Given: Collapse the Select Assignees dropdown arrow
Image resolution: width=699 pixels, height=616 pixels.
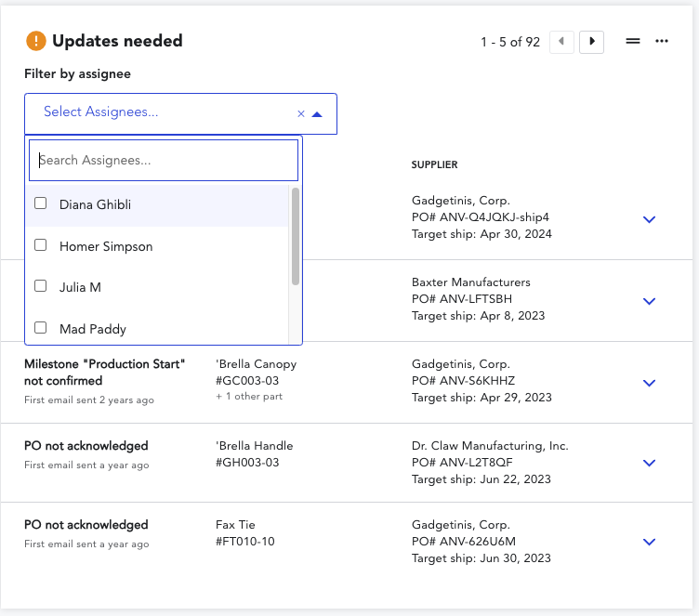Looking at the screenshot, I should pos(317,114).
